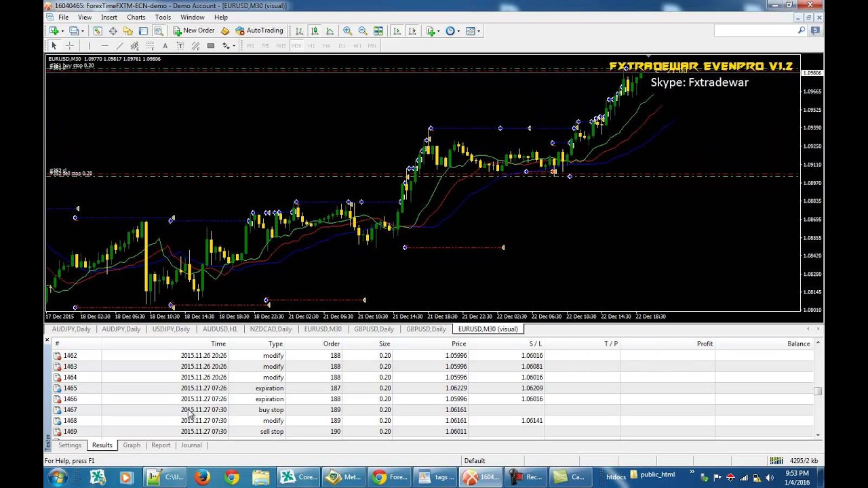The width and height of the screenshot is (868, 488).
Task: Open the Window menu
Action: [x=193, y=17]
